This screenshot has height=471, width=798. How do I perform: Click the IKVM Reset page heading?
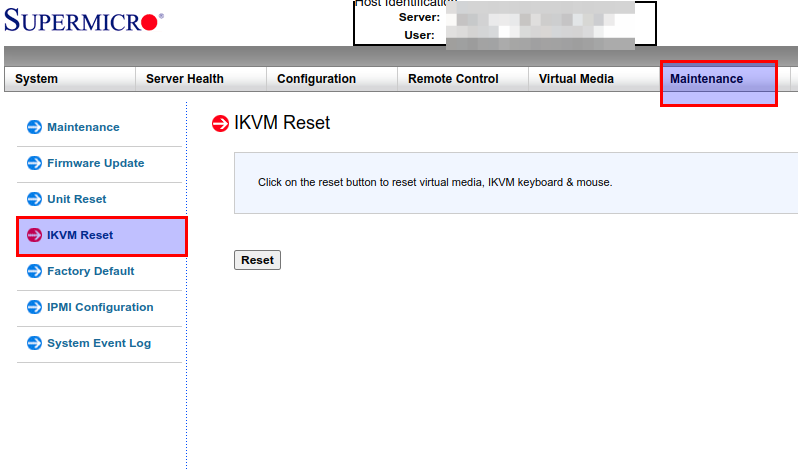pyautogui.click(x=282, y=123)
